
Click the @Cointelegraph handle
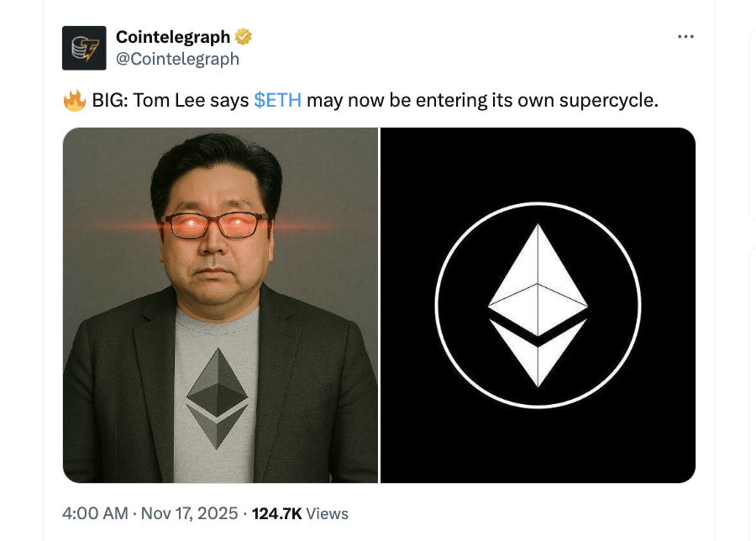point(177,59)
